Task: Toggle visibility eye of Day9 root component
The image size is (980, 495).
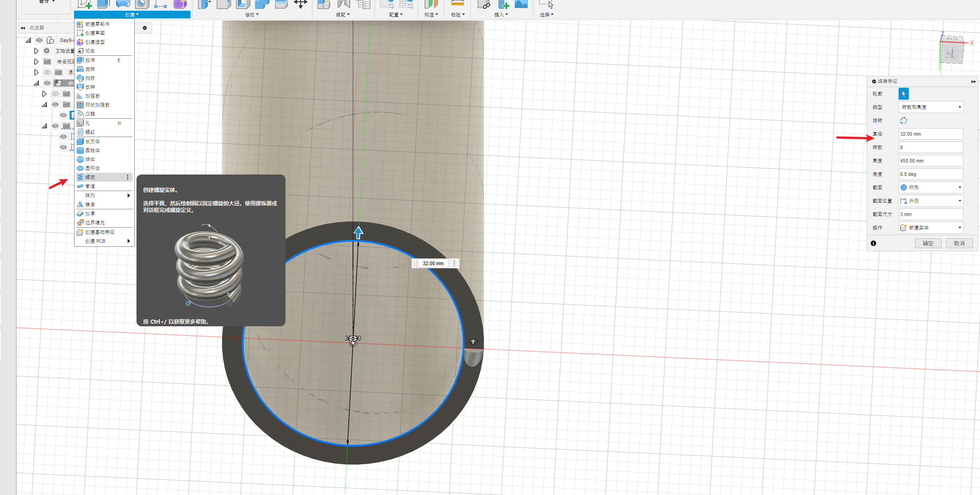Action: 39,40
